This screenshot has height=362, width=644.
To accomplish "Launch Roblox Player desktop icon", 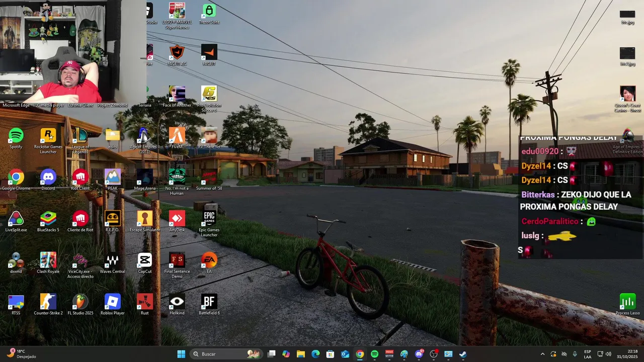I will click(113, 305).
